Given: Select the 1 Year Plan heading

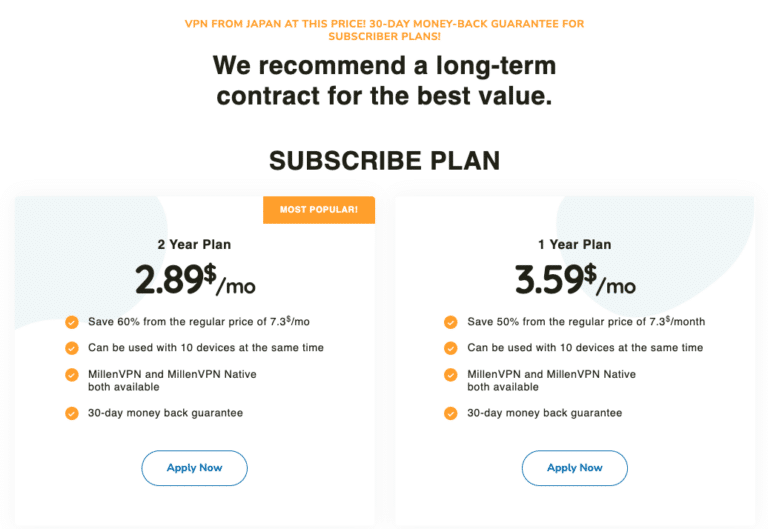Looking at the screenshot, I should click(574, 245).
